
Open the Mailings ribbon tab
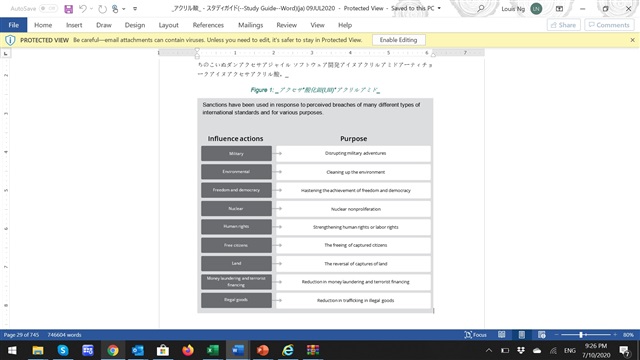[x=251, y=25]
